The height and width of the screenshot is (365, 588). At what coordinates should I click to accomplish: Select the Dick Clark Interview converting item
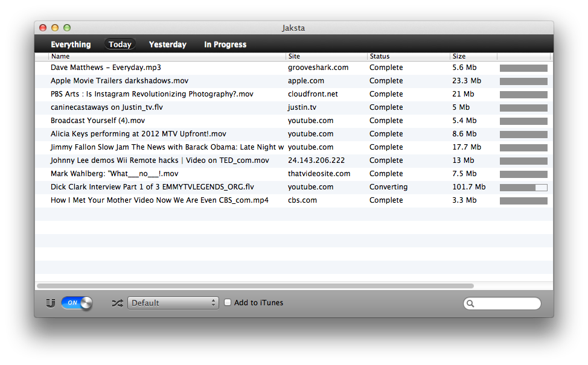point(294,187)
